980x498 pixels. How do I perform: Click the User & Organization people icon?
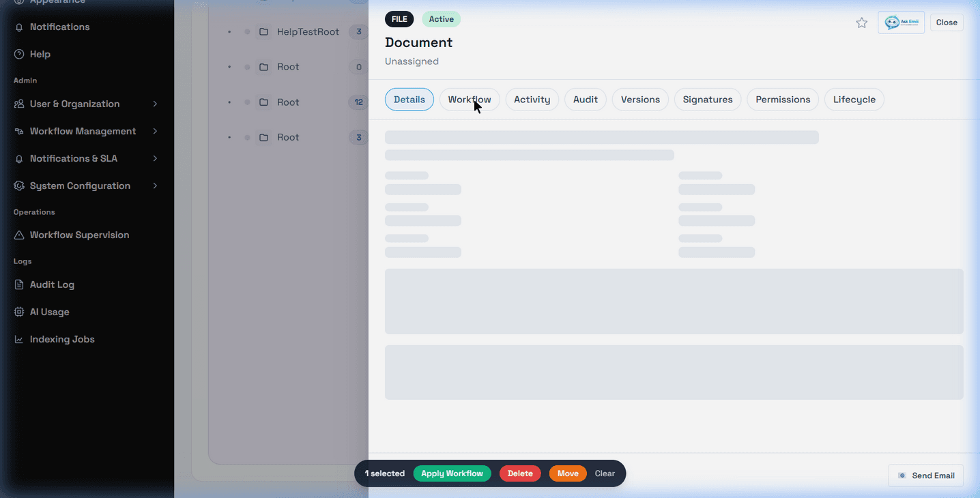19,104
